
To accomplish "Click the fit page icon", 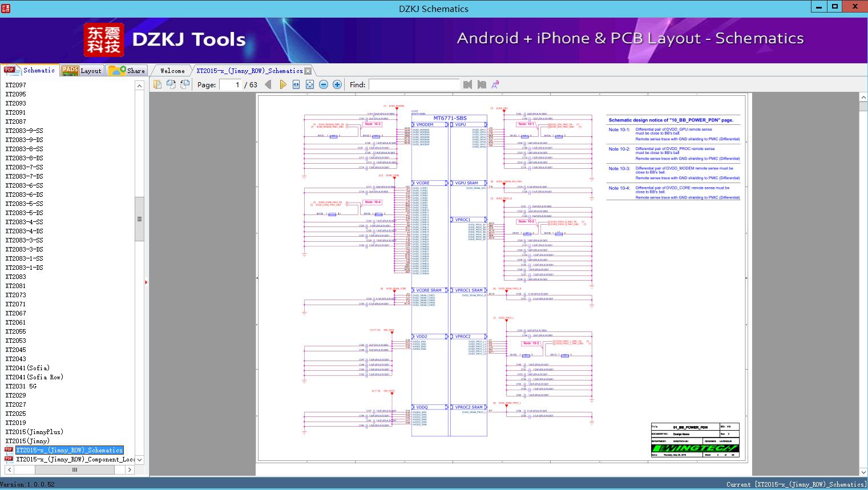I will [310, 84].
